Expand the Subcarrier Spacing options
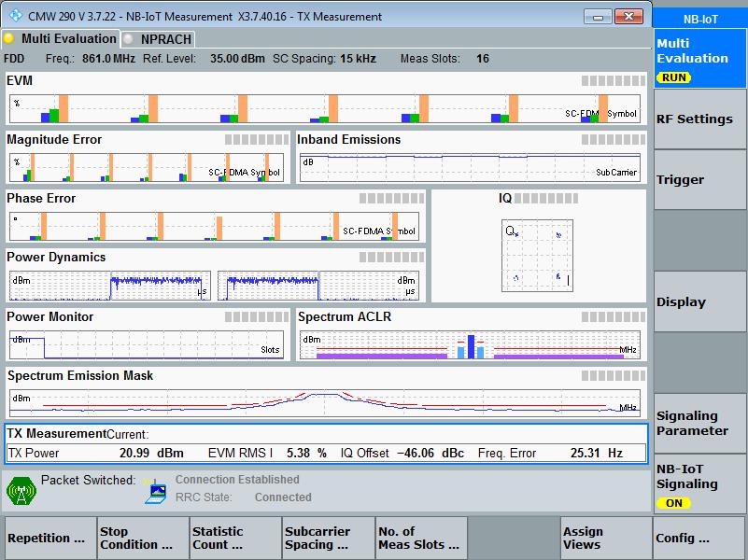The height and width of the screenshot is (560, 748). tap(328, 539)
